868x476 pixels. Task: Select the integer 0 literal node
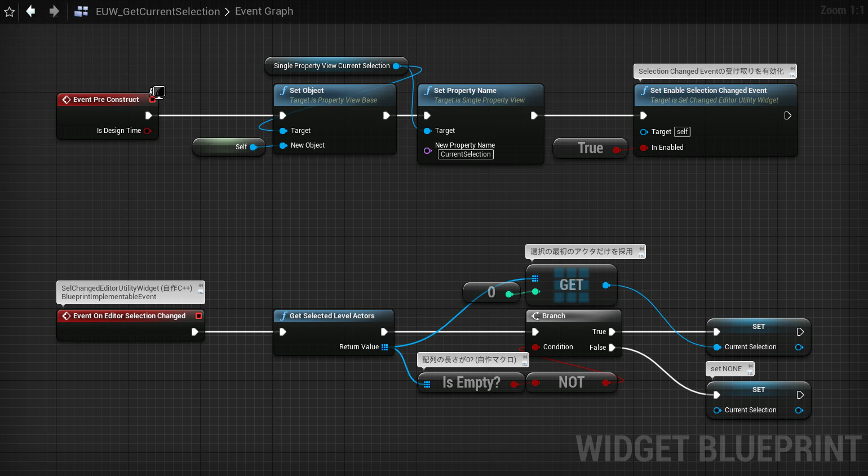pyautogui.click(x=491, y=292)
